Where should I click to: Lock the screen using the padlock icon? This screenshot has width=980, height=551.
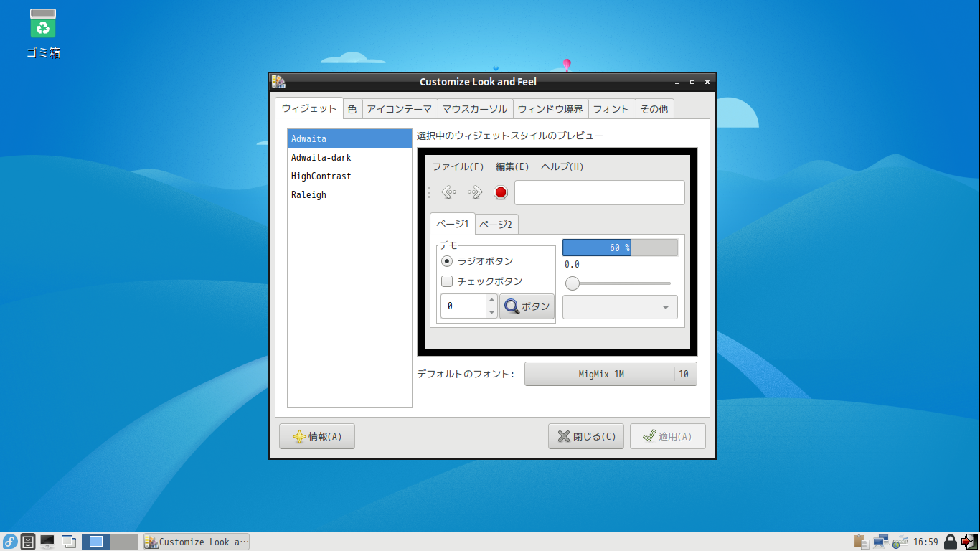pos(951,542)
